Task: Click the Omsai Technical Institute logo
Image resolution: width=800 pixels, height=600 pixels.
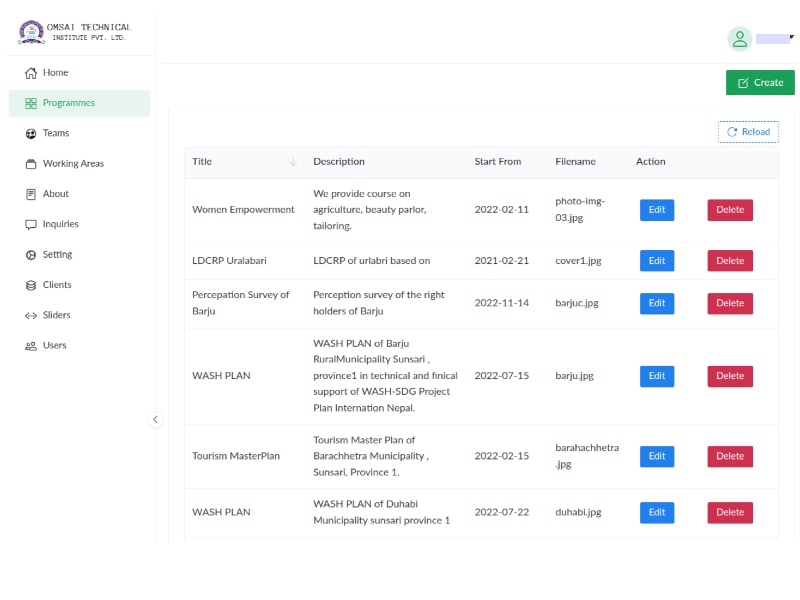Action: 32,32
